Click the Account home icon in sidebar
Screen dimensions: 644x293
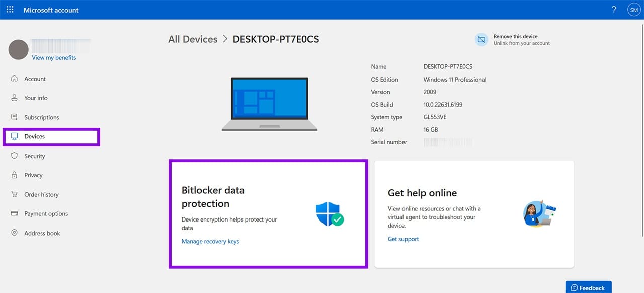14,79
